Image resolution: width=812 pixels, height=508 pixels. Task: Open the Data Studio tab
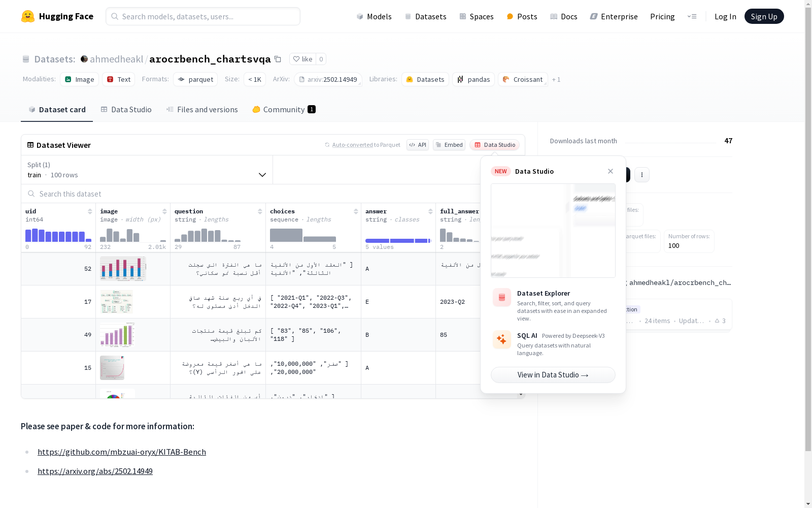pos(126,110)
